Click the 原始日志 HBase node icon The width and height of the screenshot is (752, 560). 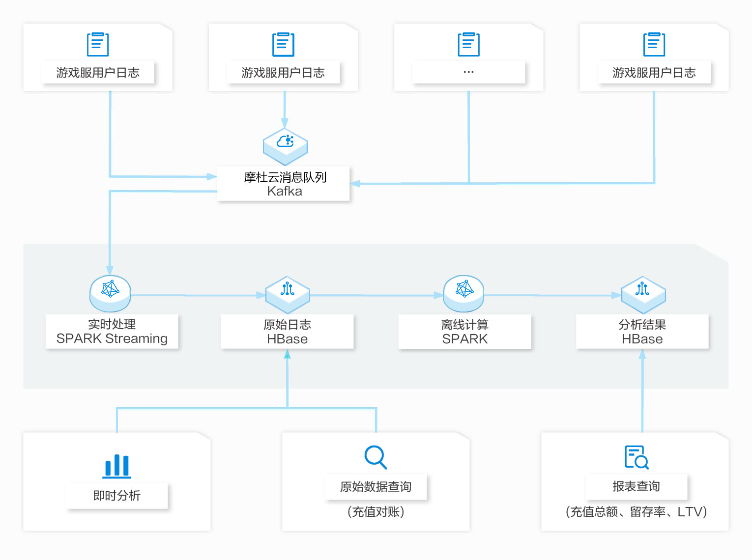[288, 295]
